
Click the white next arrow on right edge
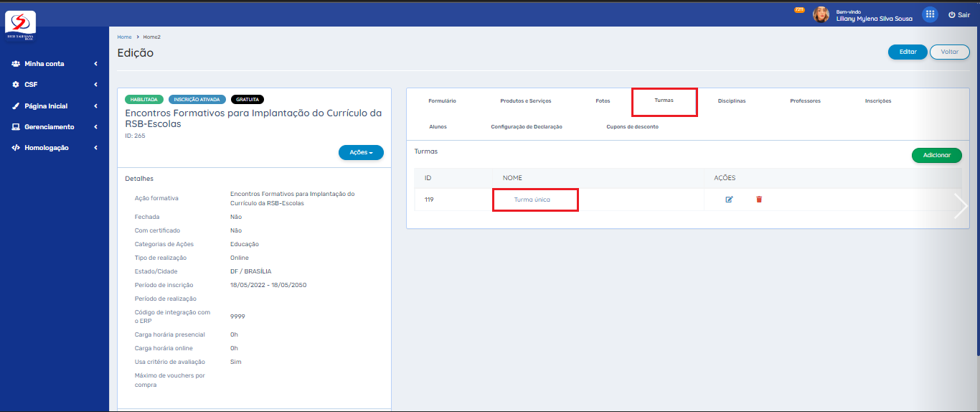coord(961,206)
